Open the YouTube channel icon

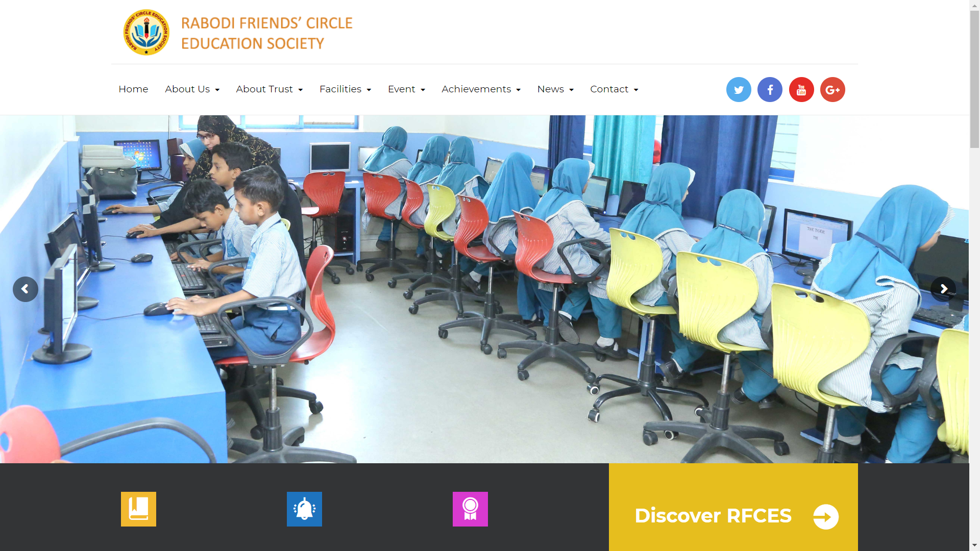pyautogui.click(x=801, y=90)
